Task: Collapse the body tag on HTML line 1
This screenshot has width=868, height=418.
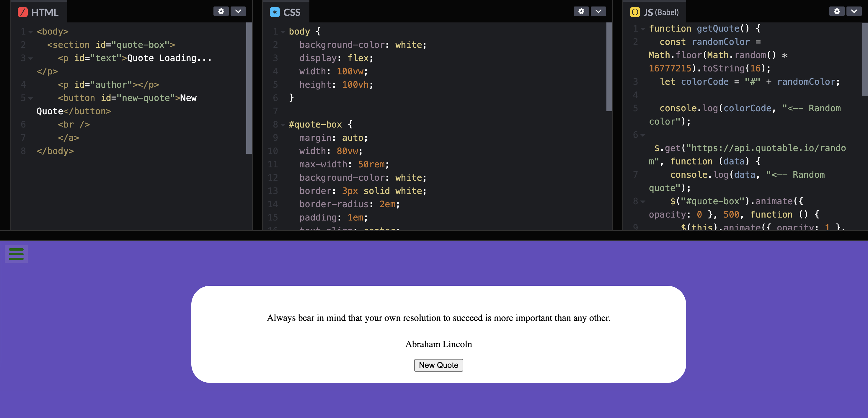Action: tap(31, 32)
